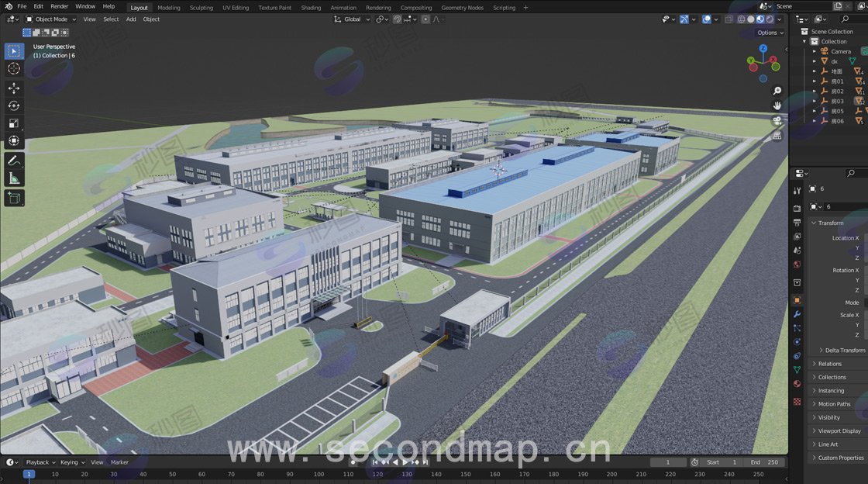868x484 pixels.
Task: Expand the Camera item in outliner
Action: pyautogui.click(x=815, y=51)
